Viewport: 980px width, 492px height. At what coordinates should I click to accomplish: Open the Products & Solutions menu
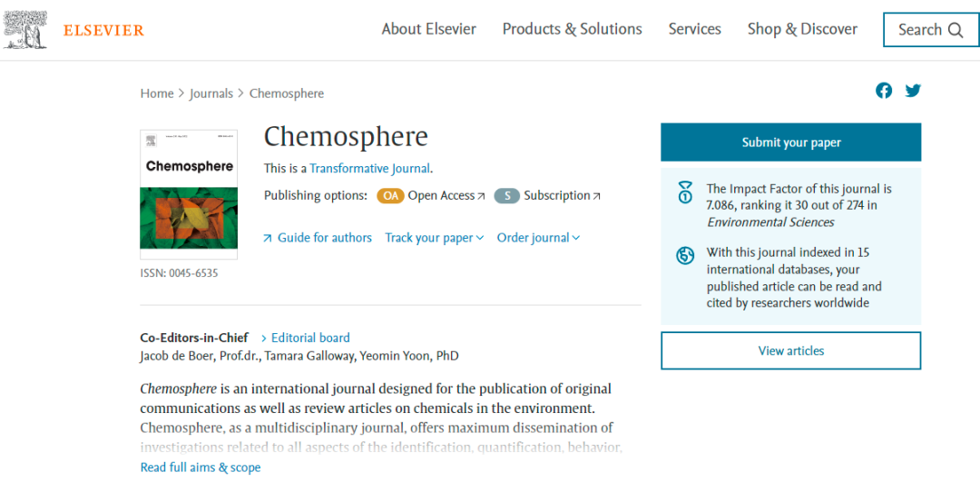pos(572,29)
